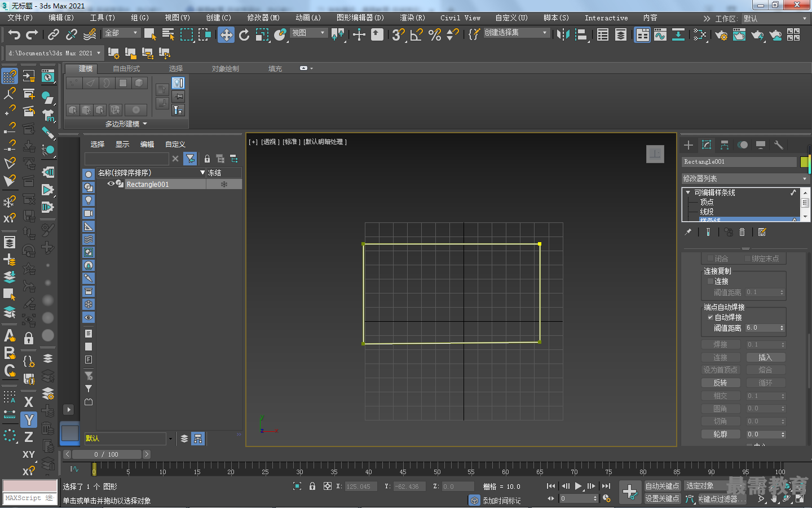Screen dimensions: 812x508
Task: Open the Create panel plus tab
Action: (689, 145)
